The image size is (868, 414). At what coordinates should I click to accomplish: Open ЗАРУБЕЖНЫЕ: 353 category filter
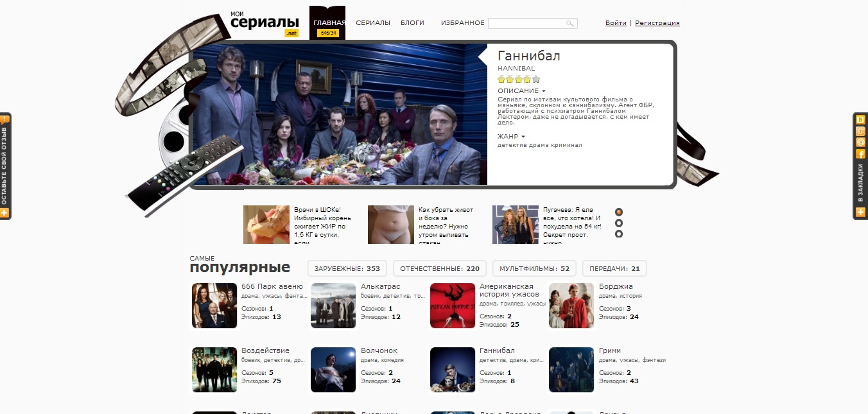click(347, 268)
